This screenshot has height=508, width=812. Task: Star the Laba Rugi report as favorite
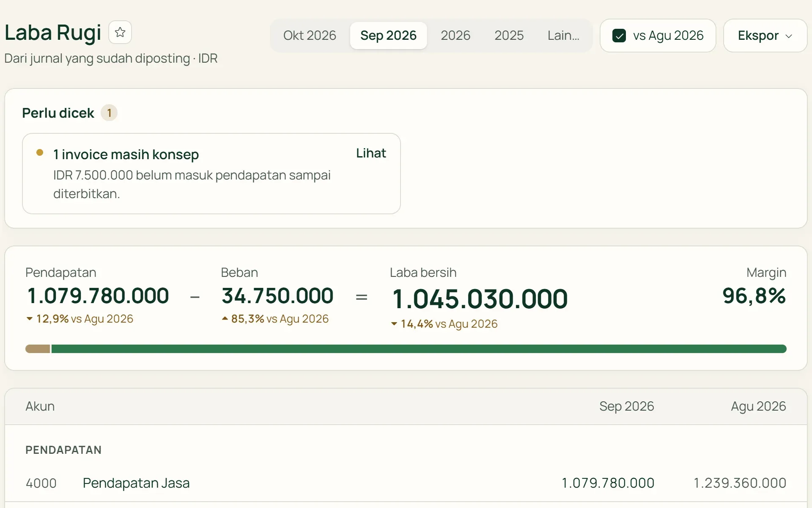(120, 32)
